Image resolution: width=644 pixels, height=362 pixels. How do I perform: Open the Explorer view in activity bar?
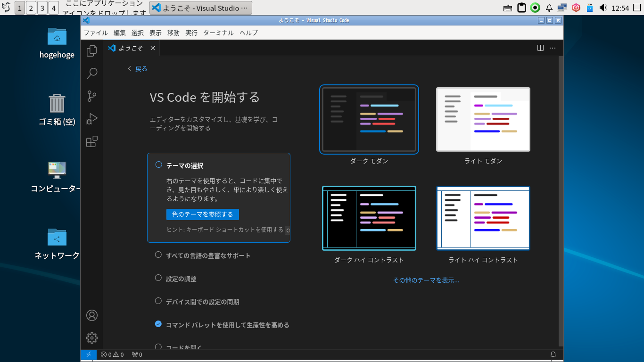click(92, 50)
